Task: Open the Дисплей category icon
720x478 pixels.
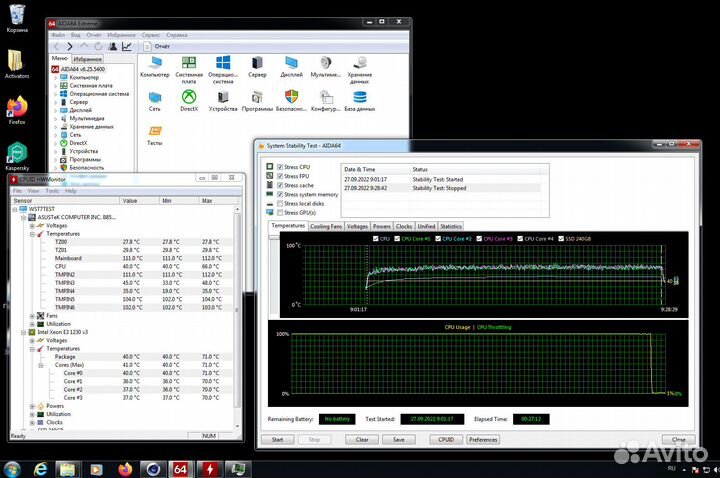Action: pyautogui.click(x=291, y=67)
